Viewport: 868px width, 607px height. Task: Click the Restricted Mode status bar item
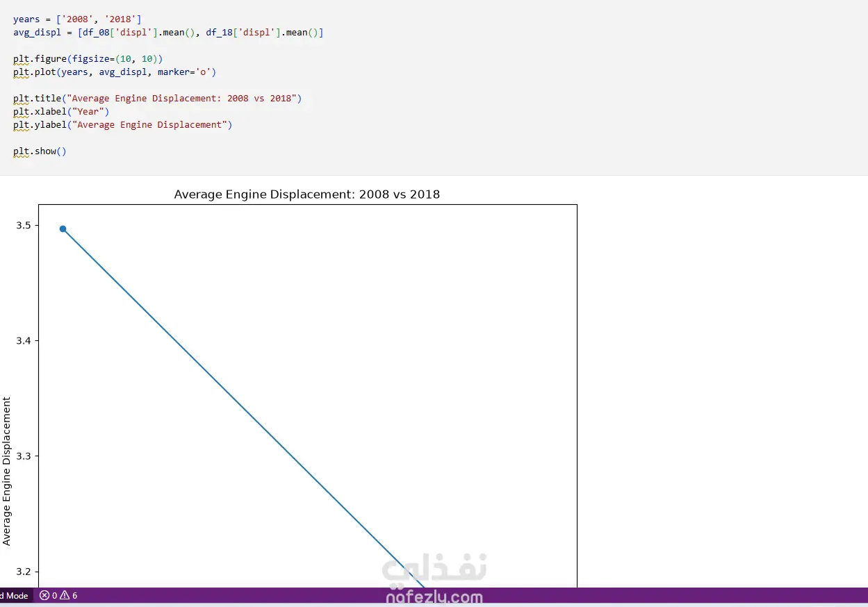15,595
